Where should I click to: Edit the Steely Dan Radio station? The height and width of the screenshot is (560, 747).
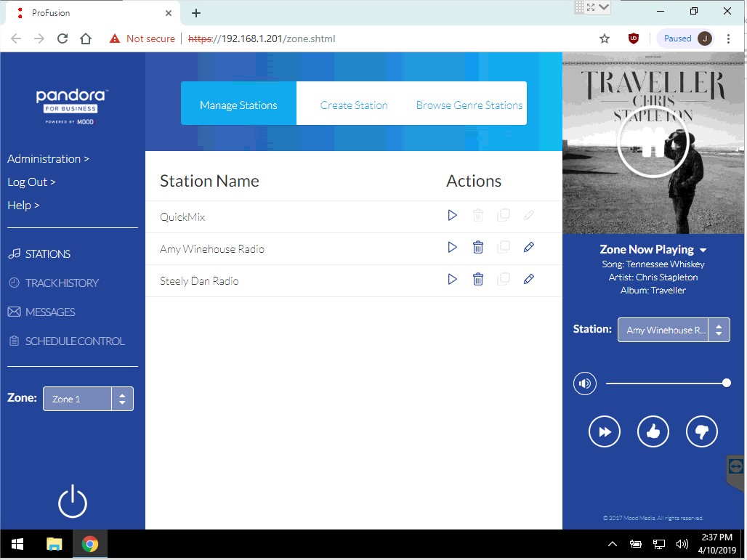coord(528,279)
